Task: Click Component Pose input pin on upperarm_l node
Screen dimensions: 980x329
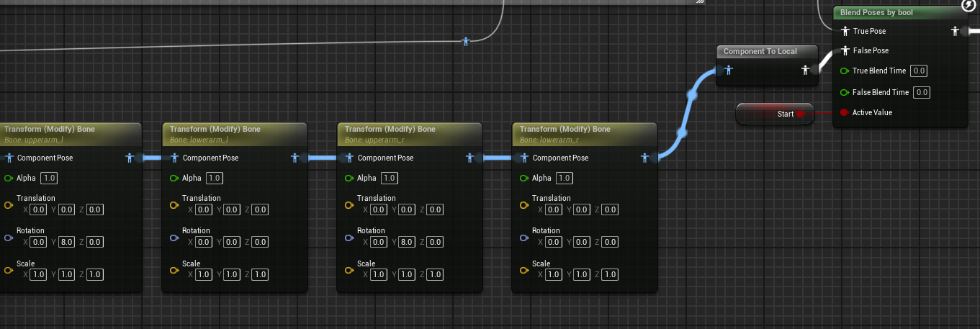Action: tap(9, 158)
